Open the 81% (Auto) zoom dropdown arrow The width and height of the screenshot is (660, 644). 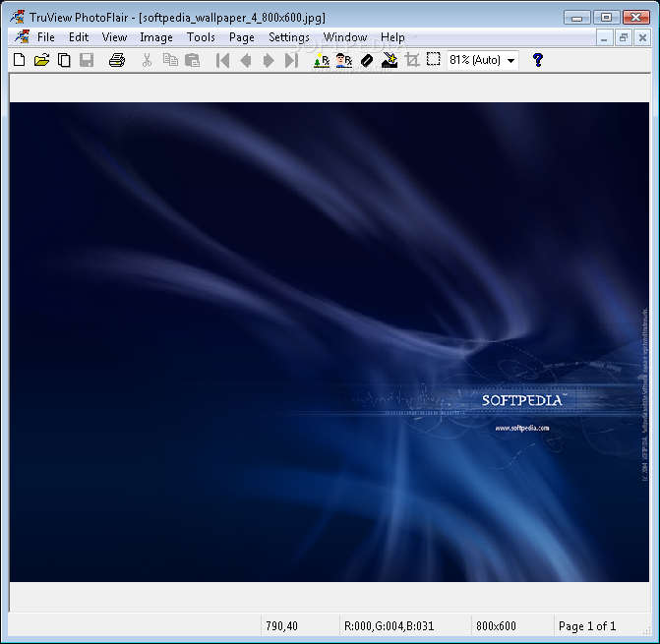tap(511, 60)
